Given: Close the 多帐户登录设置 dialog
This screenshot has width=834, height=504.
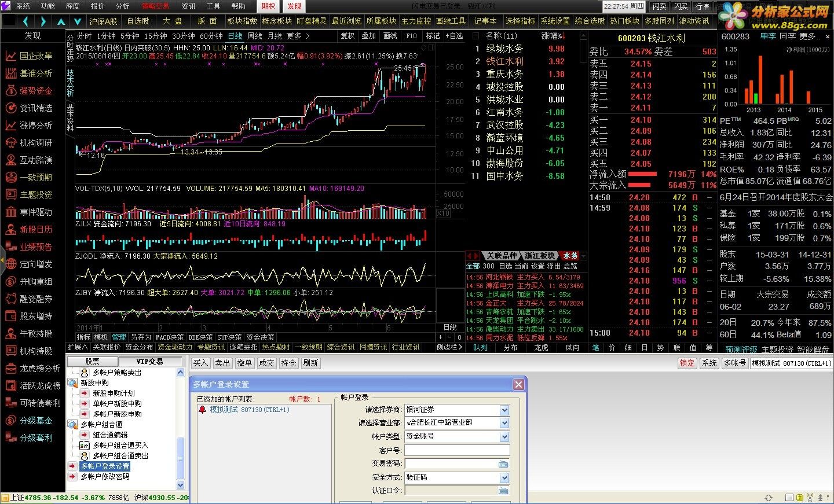Looking at the screenshot, I should coord(518,384).
